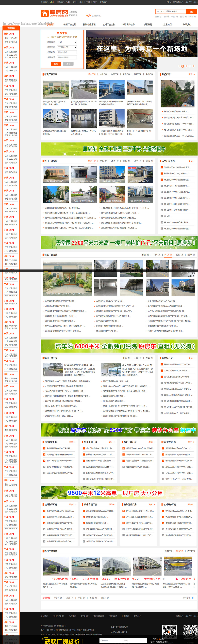Click the 原房东 全新工业园三万平米 green banner
The width and height of the screenshot is (198, 644).
pyautogui.click(x=119, y=149)
